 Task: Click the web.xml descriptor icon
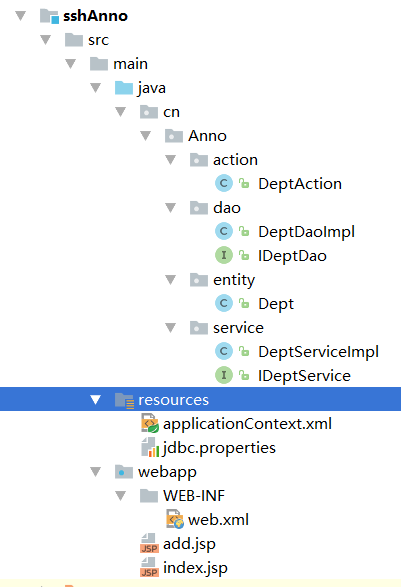click(x=175, y=519)
